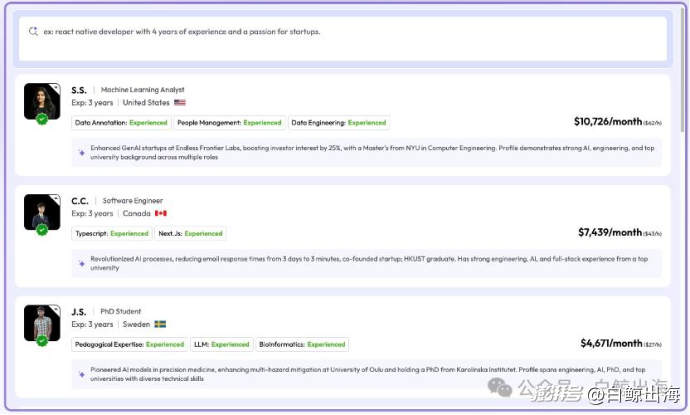690x415 pixels.
Task: Click the $10,726/month rate for S.S.
Action: 607,121
